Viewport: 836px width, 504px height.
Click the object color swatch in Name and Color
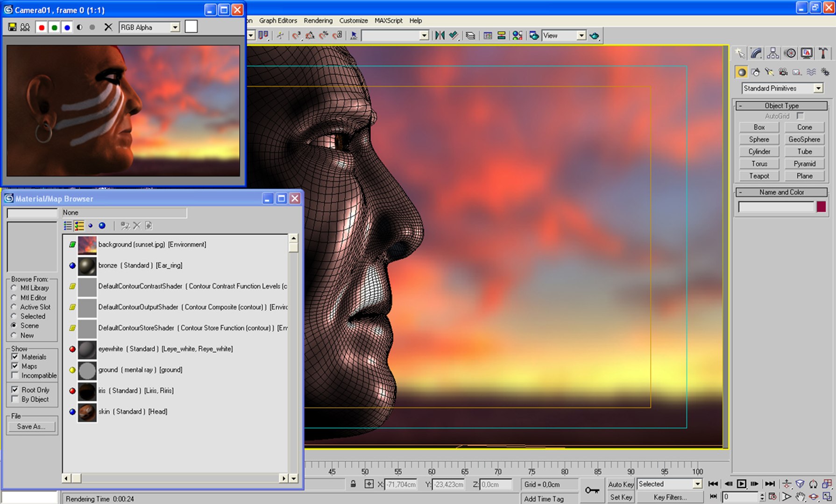pos(821,207)
